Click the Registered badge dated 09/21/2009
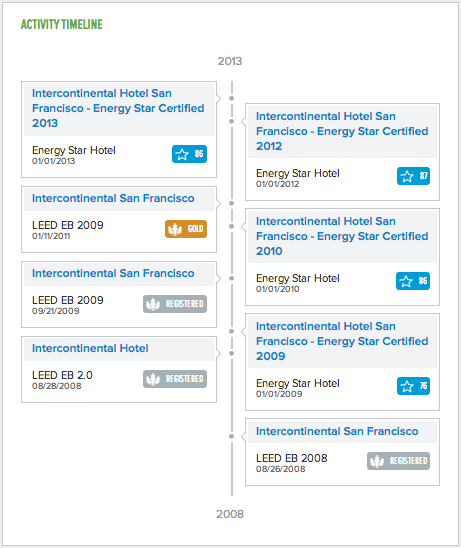This screenshot has height=548, width=461. (175, 304)
